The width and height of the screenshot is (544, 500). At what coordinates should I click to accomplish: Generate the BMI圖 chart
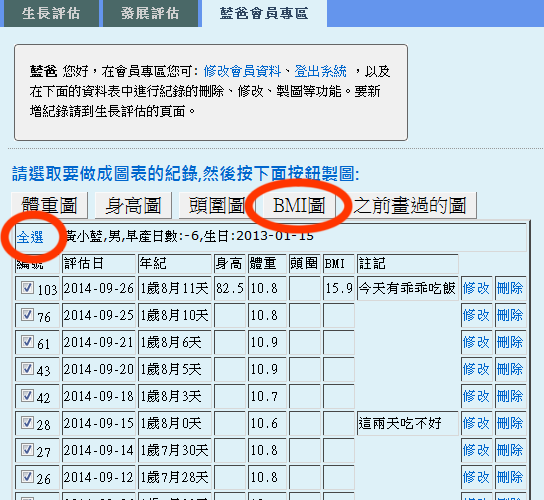tap(299, 205)
